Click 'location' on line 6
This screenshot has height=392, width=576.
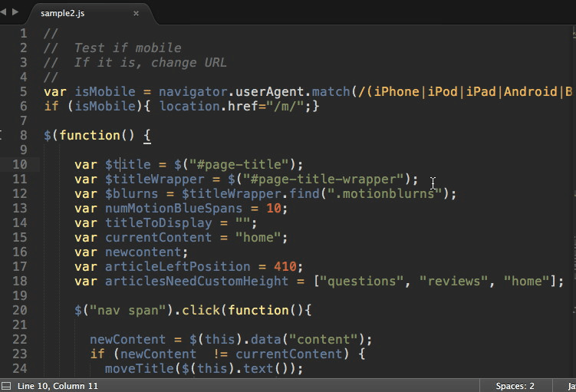click(x=189, y=106)
